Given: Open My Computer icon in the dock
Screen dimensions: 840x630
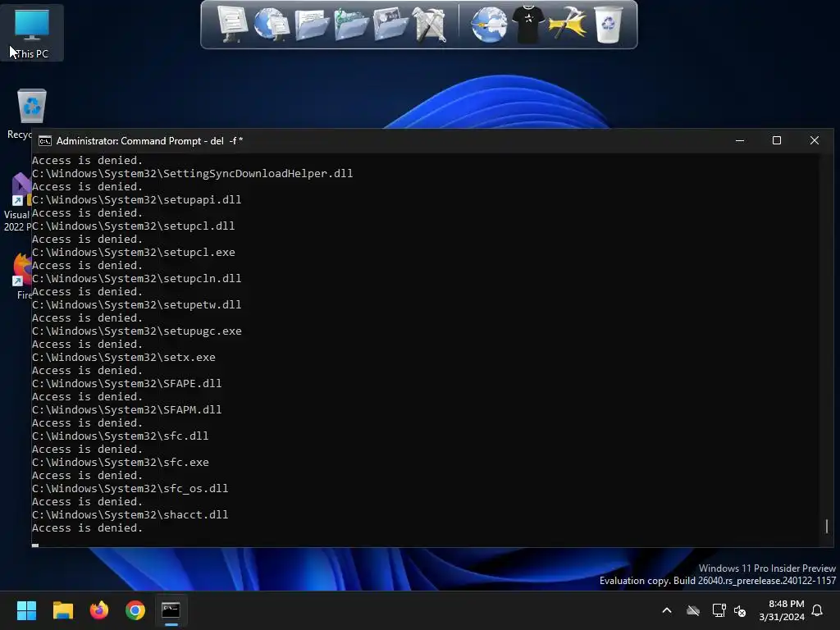Looking at the screenshot, I should pyautogui.click(x=232, y=24).
